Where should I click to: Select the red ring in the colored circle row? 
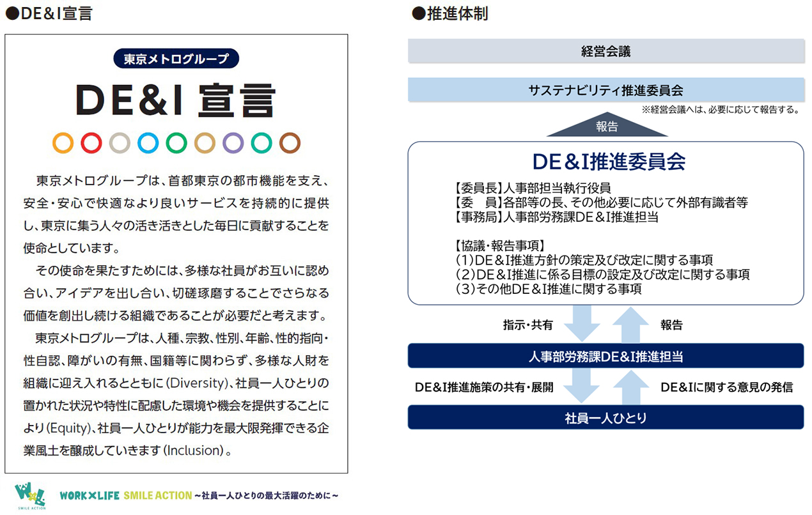coord(91,142)
